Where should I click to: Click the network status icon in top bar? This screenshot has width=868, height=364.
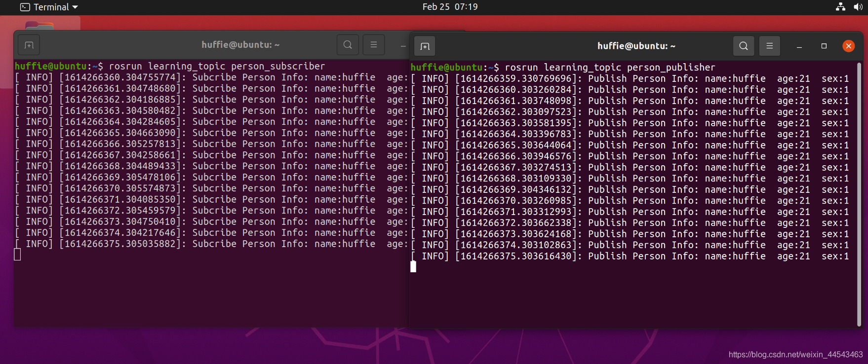pos(840,7)
